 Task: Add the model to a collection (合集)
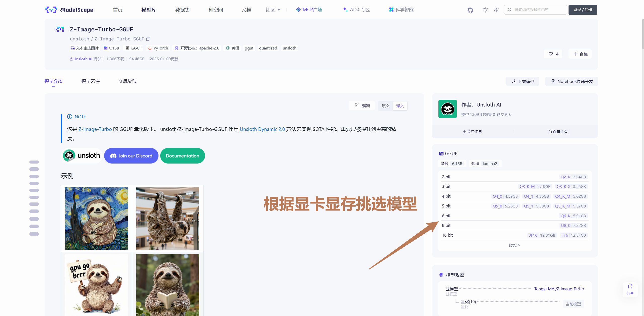click(580, 54)
